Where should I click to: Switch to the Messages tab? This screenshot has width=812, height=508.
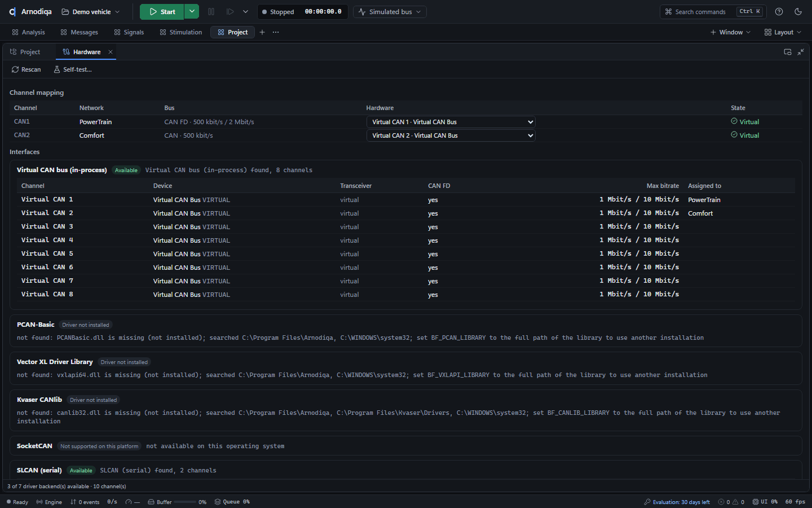point(79,32)
